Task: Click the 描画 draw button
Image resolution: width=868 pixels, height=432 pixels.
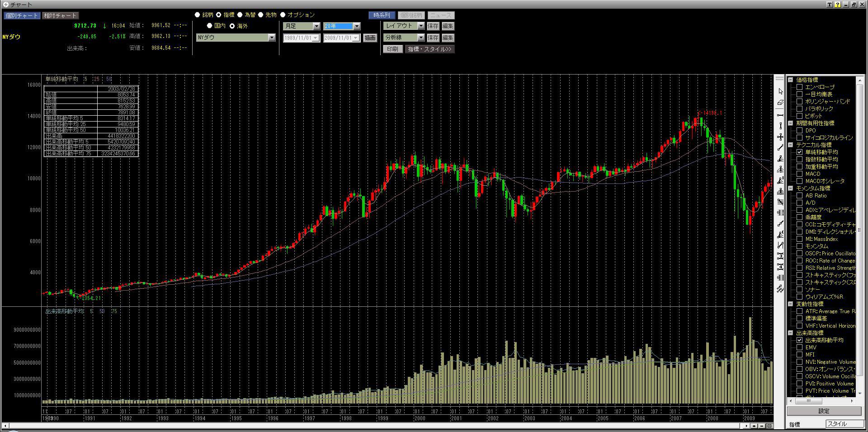Action: point(370,38)
